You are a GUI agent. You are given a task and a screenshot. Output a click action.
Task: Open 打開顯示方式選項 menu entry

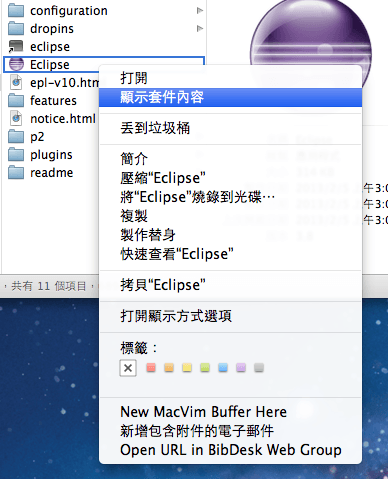click(x=230, y=316)
